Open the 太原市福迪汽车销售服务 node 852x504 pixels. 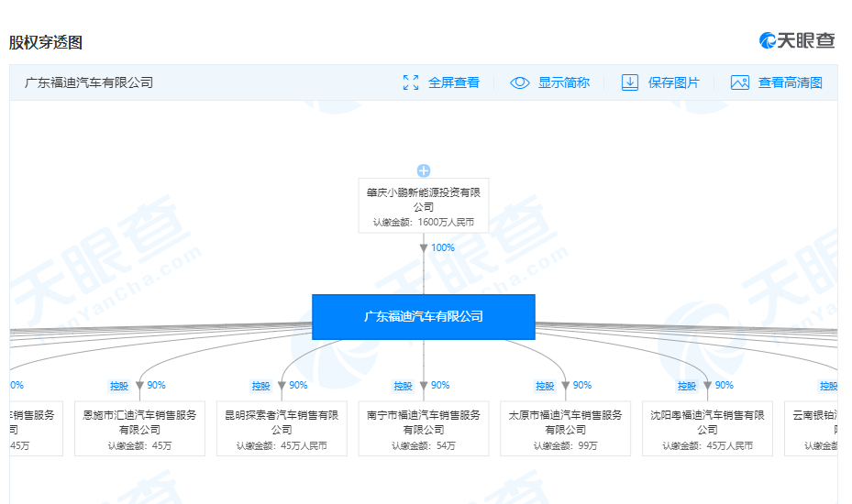click(566, 429)
